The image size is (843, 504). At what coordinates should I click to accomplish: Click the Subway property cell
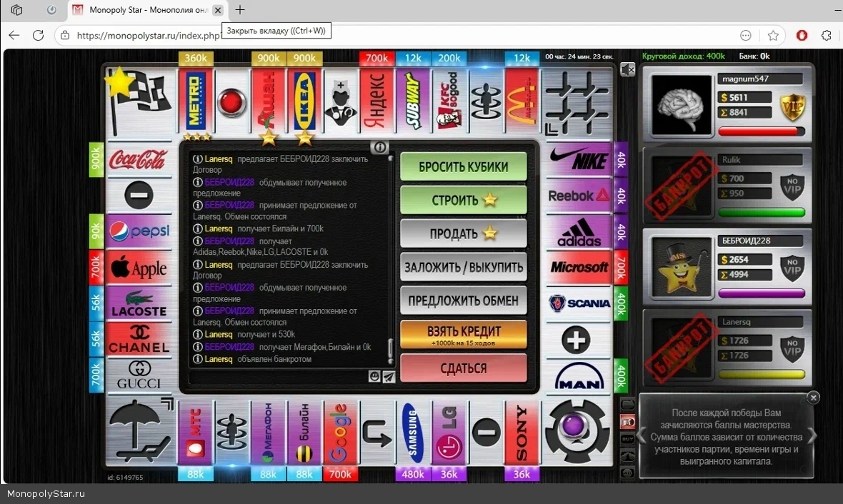(x=412, y=100)
